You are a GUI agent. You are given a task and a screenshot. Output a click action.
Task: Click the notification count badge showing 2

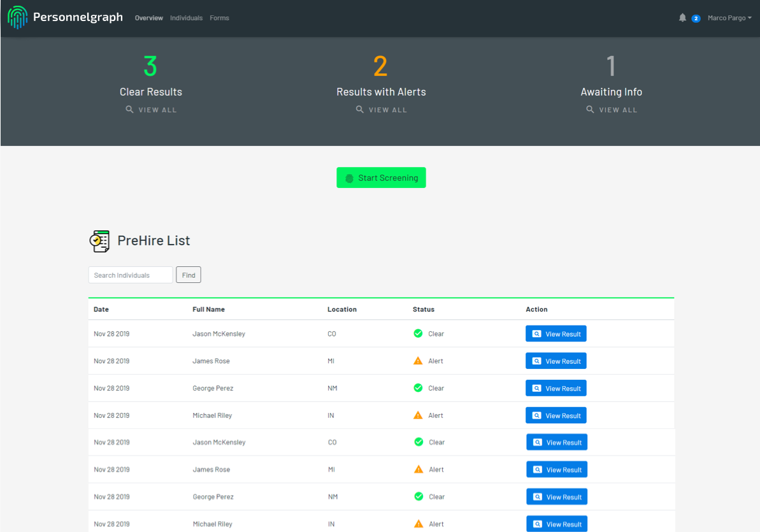[696, 18]
